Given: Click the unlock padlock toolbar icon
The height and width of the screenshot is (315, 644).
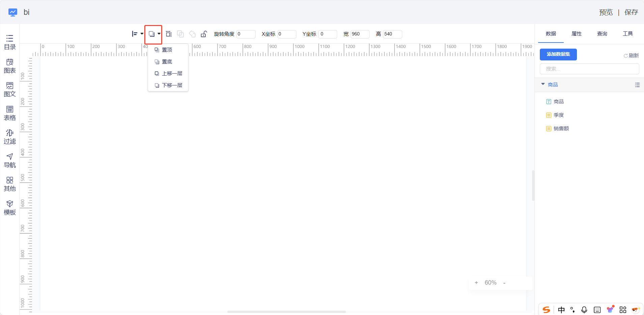Looking at the screenshot, I should tap(204, 34).
